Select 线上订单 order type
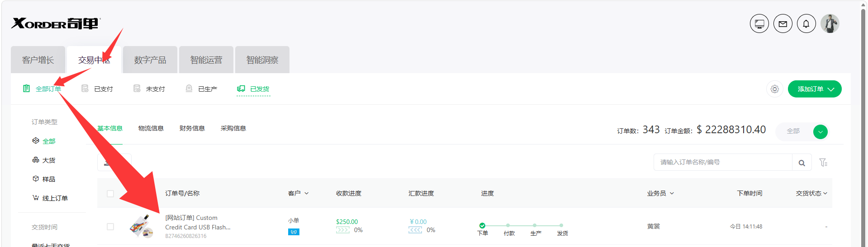This screenshot has height=247, width=868. click(x=55, y=198)
